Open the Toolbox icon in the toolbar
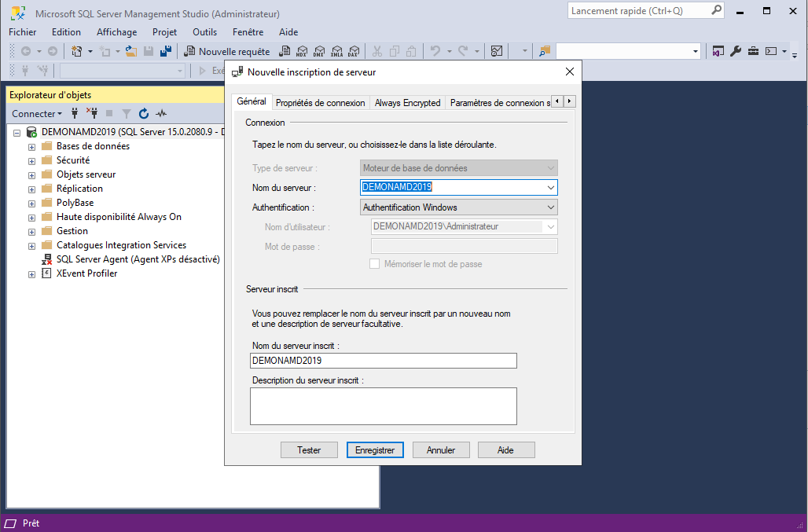 point(753,52)
